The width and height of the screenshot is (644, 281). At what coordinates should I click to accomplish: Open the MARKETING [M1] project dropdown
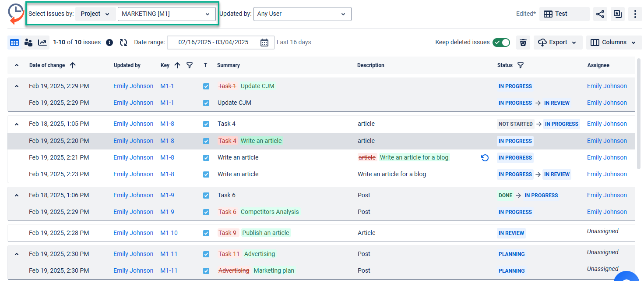pos(166,14)
